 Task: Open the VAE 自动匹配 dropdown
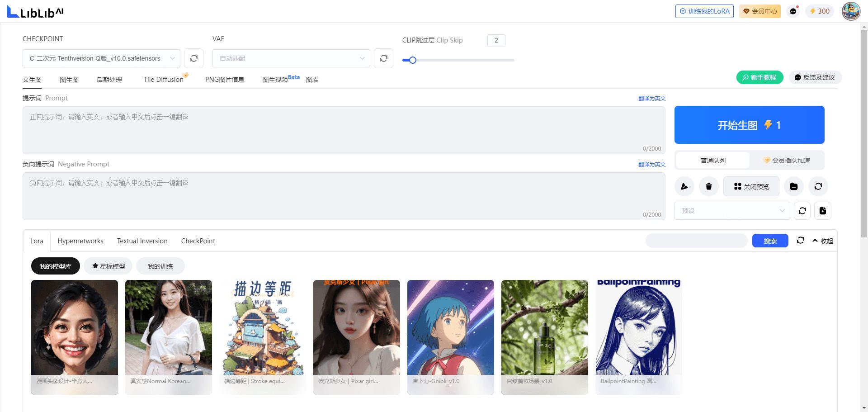point(291,58)
